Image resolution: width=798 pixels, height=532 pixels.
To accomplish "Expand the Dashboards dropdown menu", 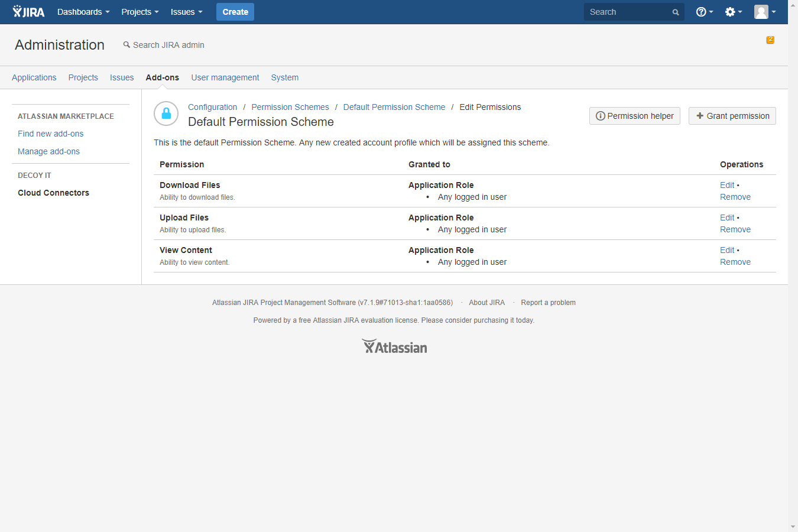I will [x=83, y=12].
